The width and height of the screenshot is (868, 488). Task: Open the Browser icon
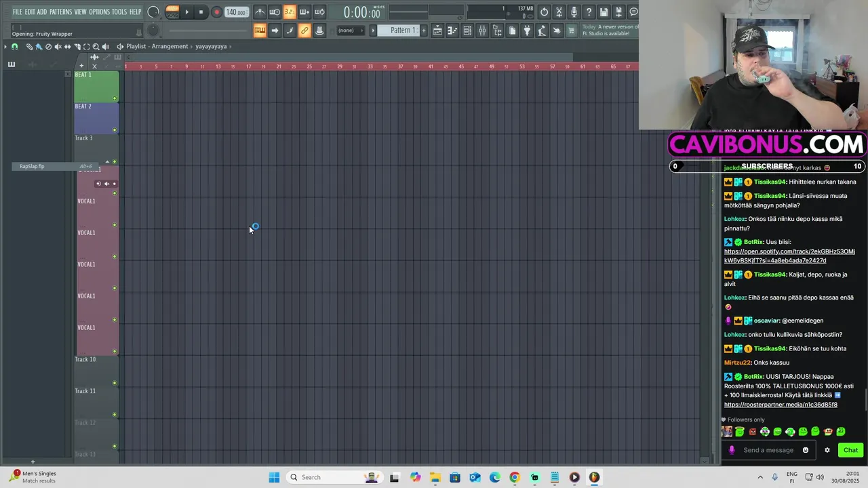point(497,30)
